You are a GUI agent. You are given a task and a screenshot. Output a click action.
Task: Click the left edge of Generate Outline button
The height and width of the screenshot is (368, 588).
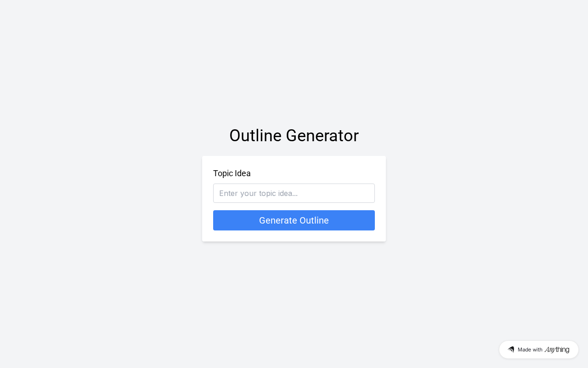pyautogui.click(x=217, y=220)
